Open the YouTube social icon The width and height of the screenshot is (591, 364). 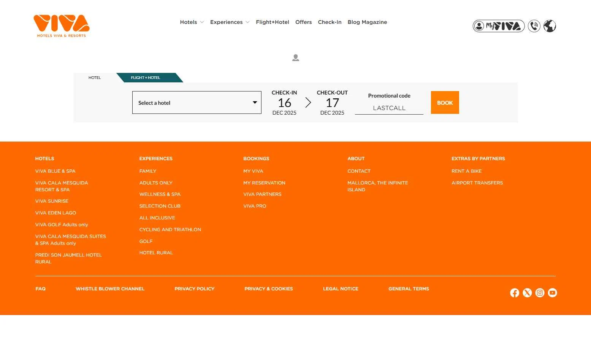tap(552, 293)
